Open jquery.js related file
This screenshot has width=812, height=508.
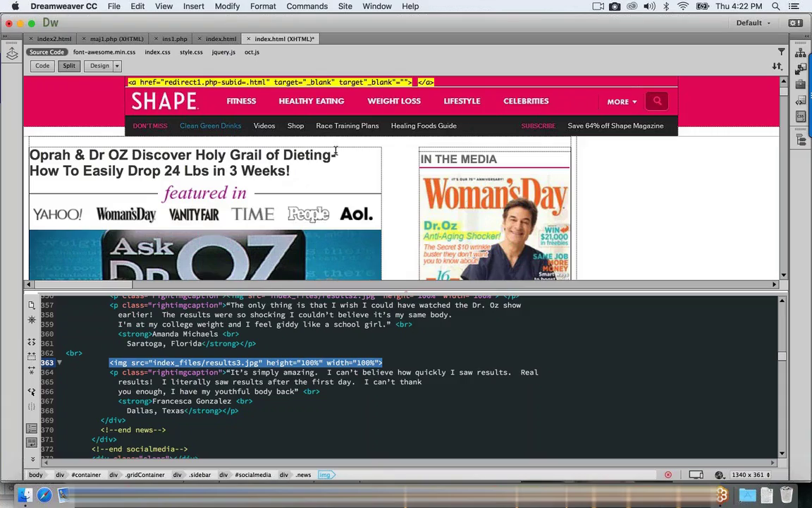223,52
